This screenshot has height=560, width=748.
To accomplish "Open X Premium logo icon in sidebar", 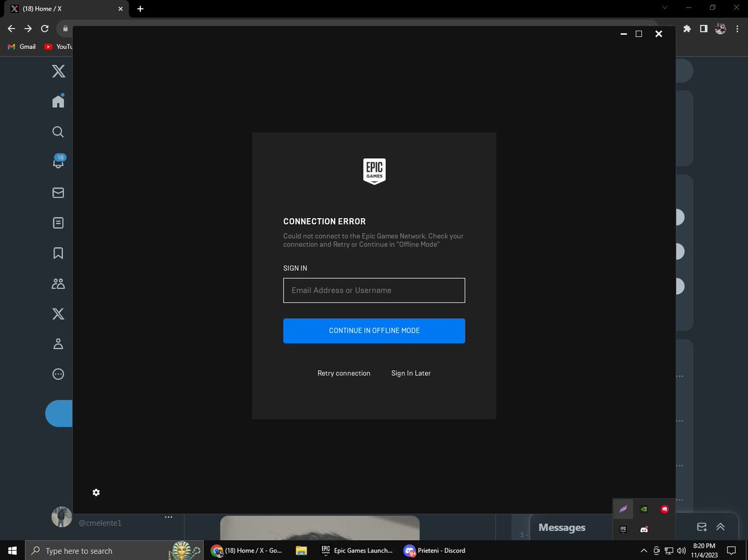I will coord(58,314).
